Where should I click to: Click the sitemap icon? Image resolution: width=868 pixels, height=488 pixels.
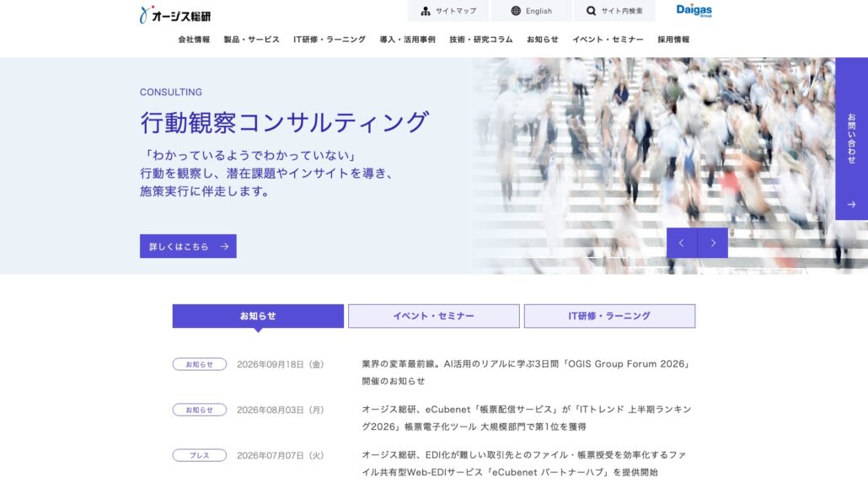pos(425,10)
